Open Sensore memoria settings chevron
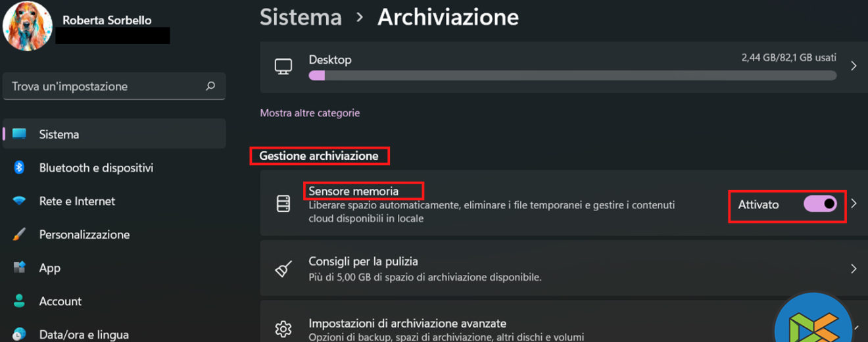868x342 pixels. click(x=854, y=204)
